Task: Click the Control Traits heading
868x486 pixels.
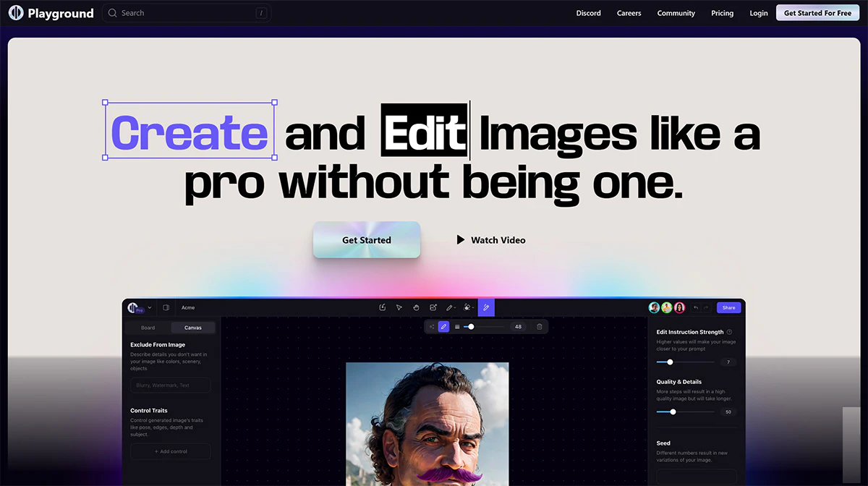Action: click(x=149, y=411)
